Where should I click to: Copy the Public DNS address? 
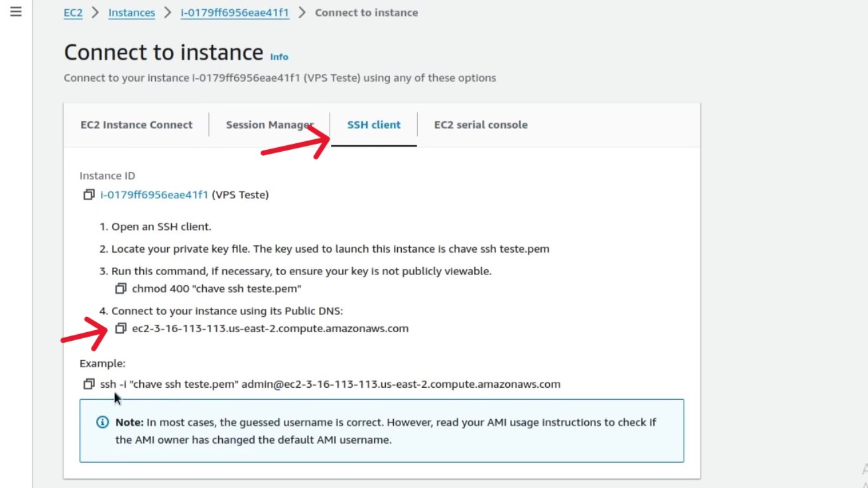pos(121,328)
